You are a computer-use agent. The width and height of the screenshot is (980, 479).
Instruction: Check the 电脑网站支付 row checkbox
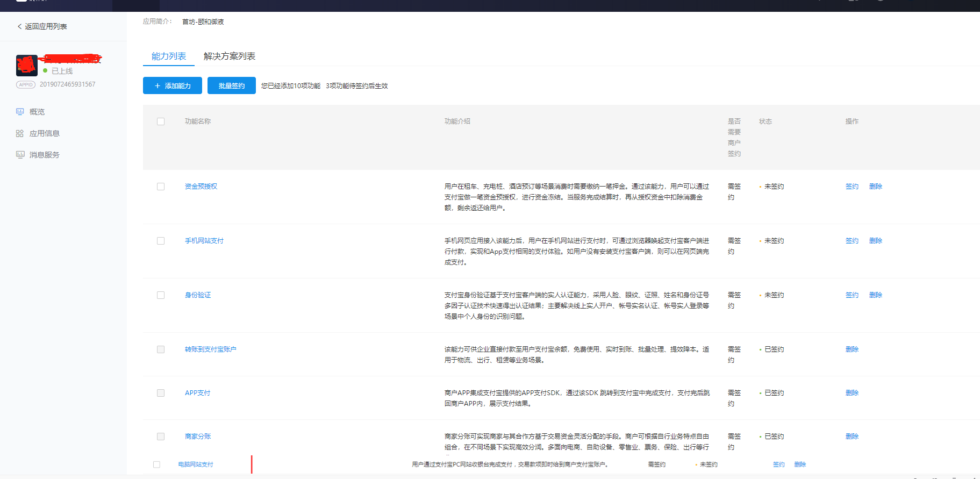[x=156, y=464]
